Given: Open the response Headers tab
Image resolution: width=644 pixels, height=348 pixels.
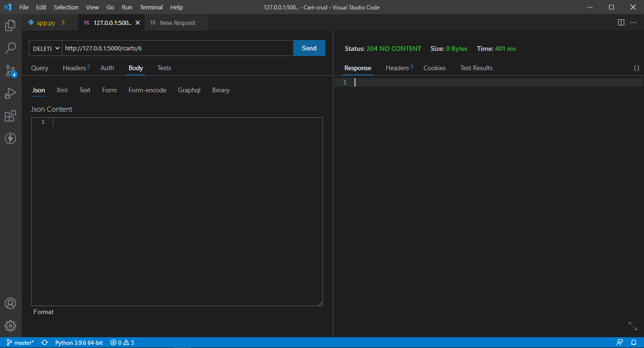Looking at the screenshot, I should coord(399,68).
